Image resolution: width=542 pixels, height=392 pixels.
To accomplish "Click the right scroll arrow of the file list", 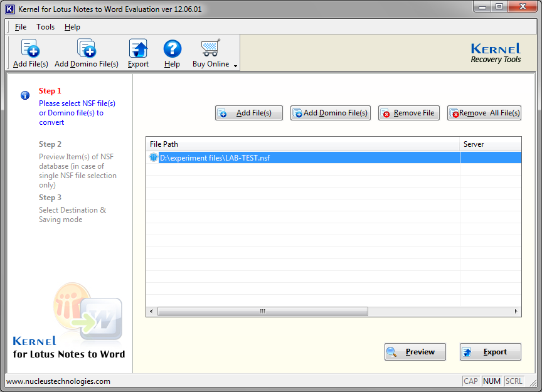I will pos(516,312).
